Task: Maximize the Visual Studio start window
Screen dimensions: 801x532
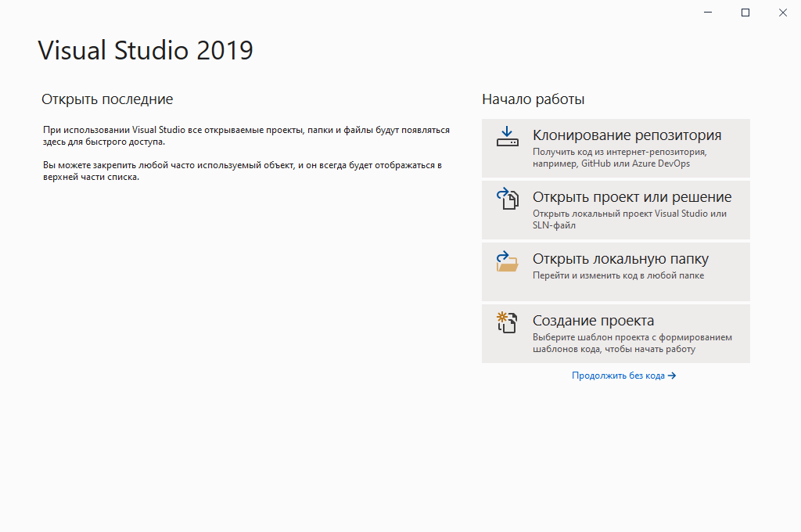Action: pos(745,13)
